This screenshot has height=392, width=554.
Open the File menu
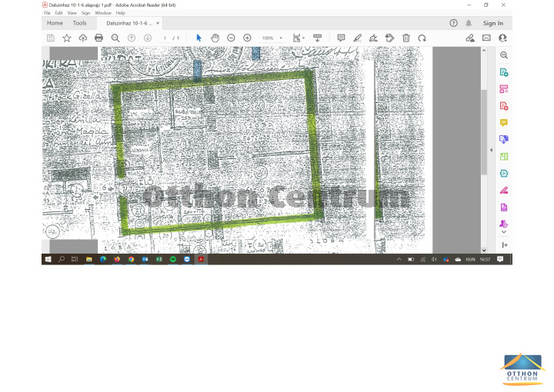pyautogui.click(x=47, y=13)
